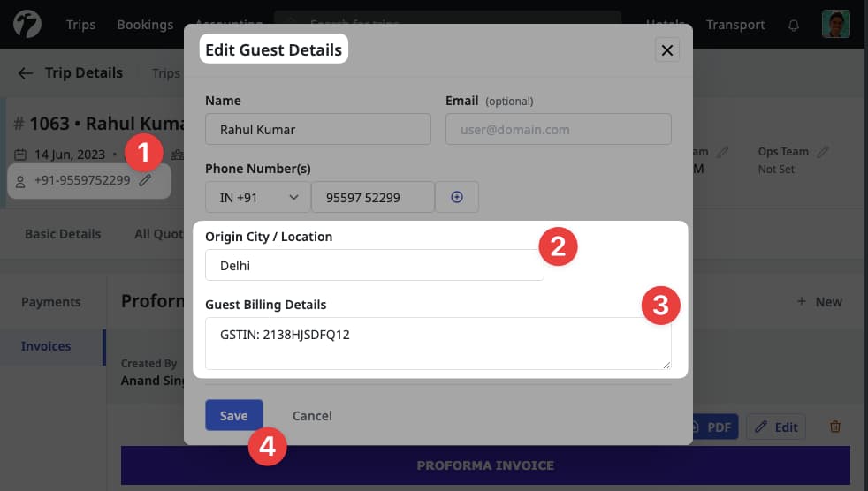
Task: Switch to the Basic Details tab
Action: click(63, 234)
